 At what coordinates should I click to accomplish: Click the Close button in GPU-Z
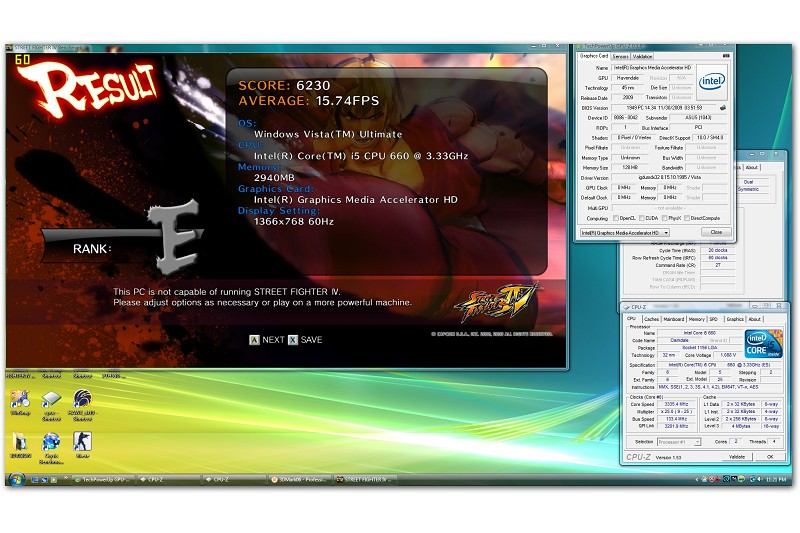[716, 232]
